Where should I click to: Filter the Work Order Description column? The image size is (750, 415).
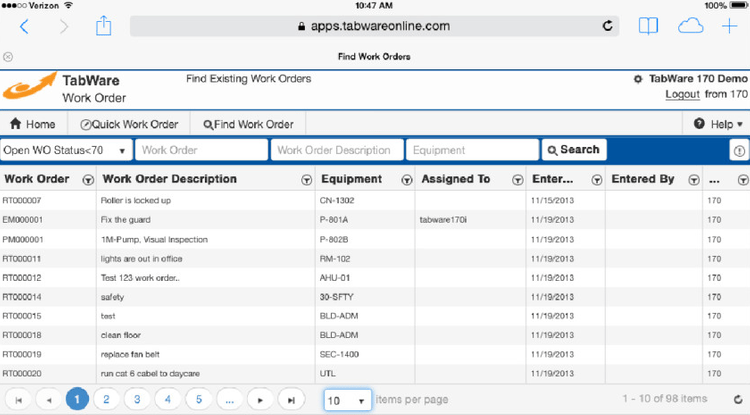307,180
